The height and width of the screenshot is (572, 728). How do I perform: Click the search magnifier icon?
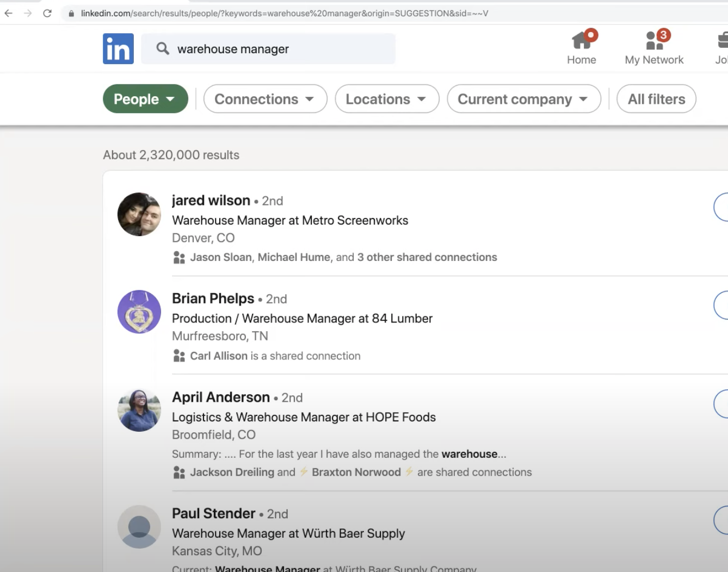[162, 49]
